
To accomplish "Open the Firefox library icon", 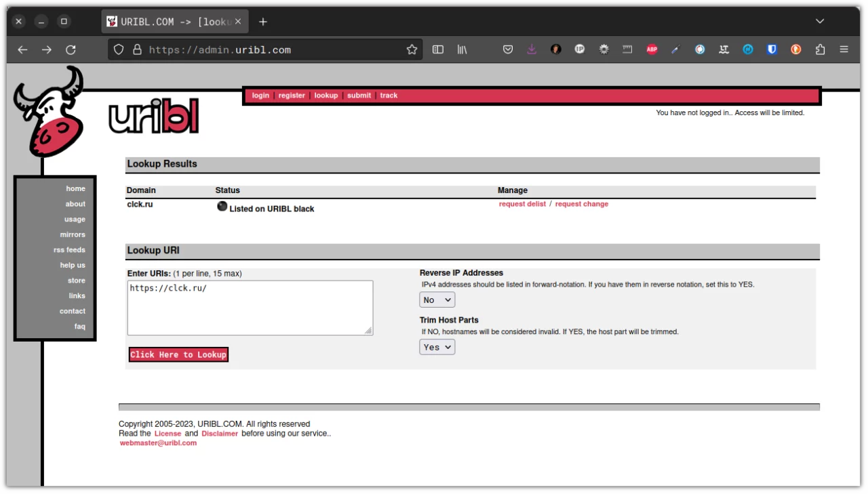I will click(462, 49).
